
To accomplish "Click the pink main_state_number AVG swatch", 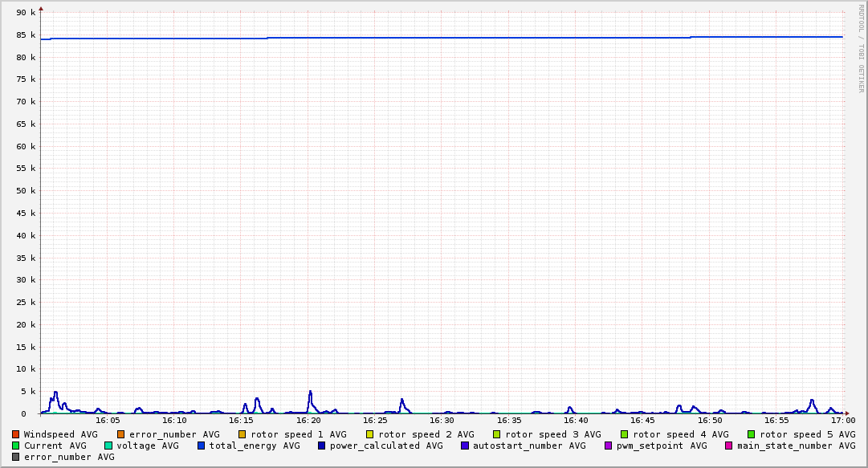I will pyautogui.click(x=729, y=446).
